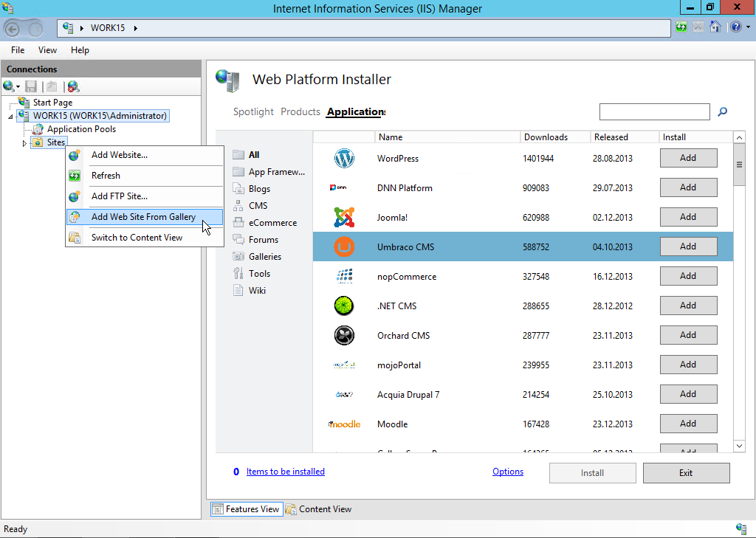Expand the Sites node in the tree
This screenshot has height=538, width=756.
click(24, 142)
